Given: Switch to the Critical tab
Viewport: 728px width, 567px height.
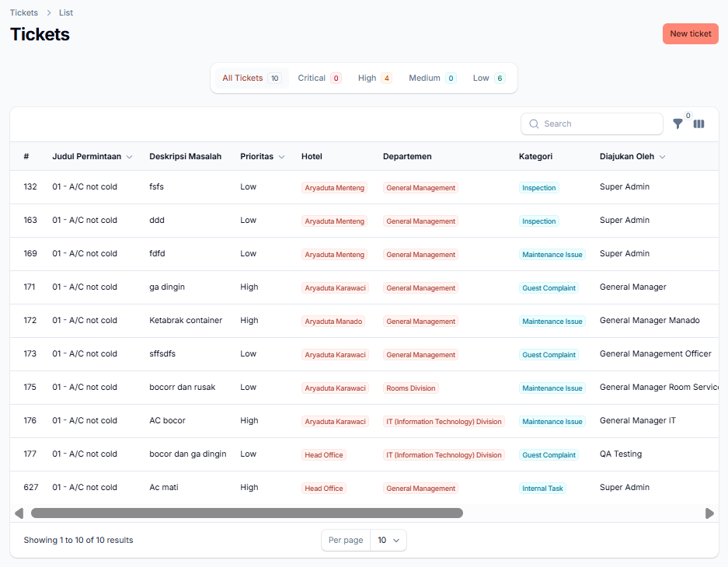Looking at the screenshot, I should (319, 78).
